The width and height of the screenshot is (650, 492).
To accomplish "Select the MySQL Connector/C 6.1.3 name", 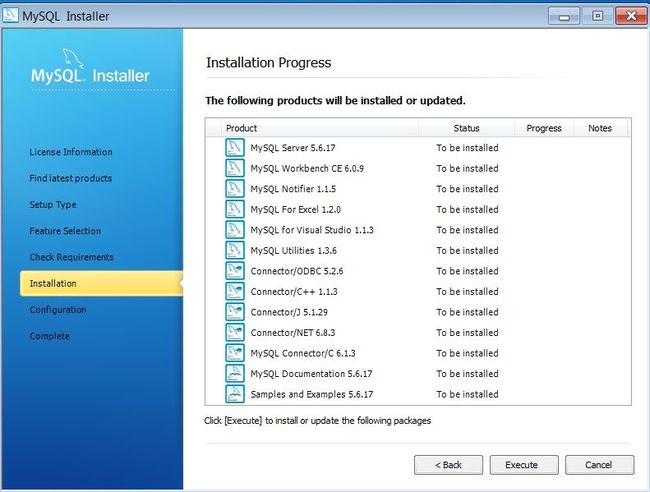I will point(303,354).
